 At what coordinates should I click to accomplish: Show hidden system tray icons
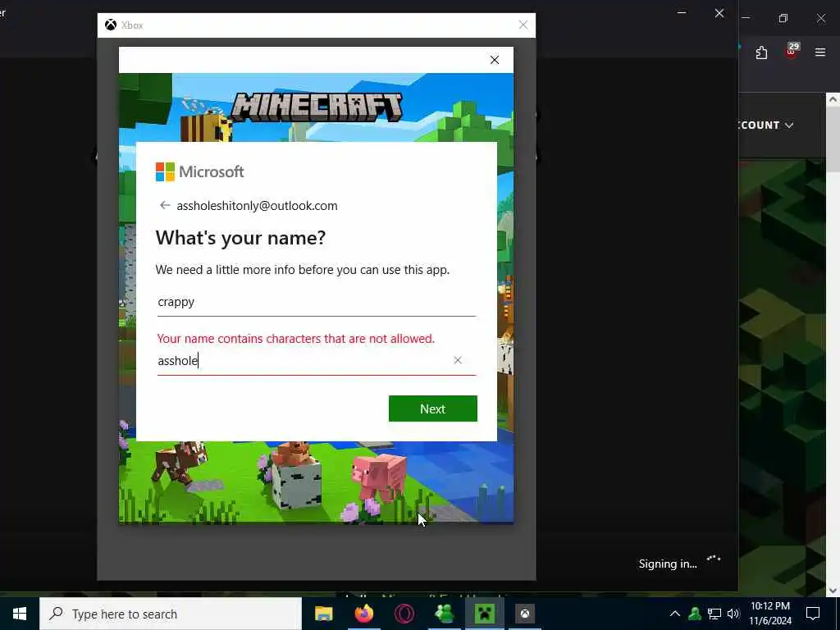675,614
